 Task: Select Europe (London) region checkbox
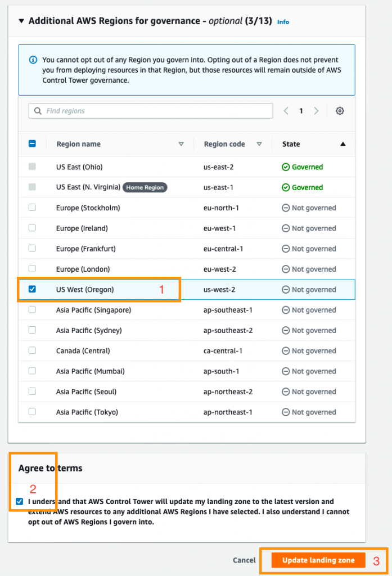pyautogui.click(x=32, y=268)
